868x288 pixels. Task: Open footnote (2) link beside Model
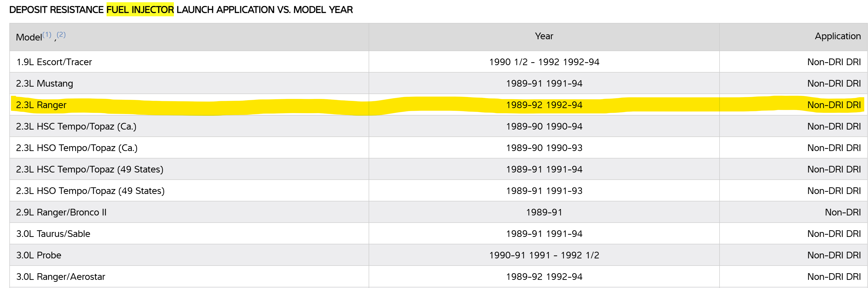pos(61,34)
